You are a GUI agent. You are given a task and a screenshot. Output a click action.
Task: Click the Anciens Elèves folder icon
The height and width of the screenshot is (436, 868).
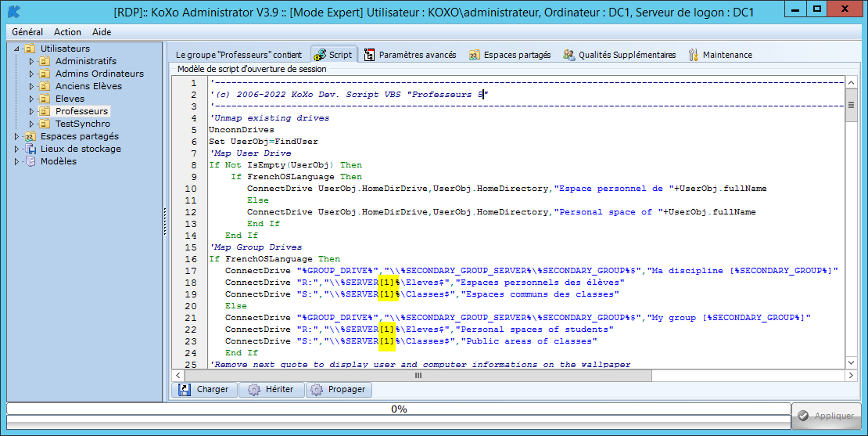(x=45, y=86)
